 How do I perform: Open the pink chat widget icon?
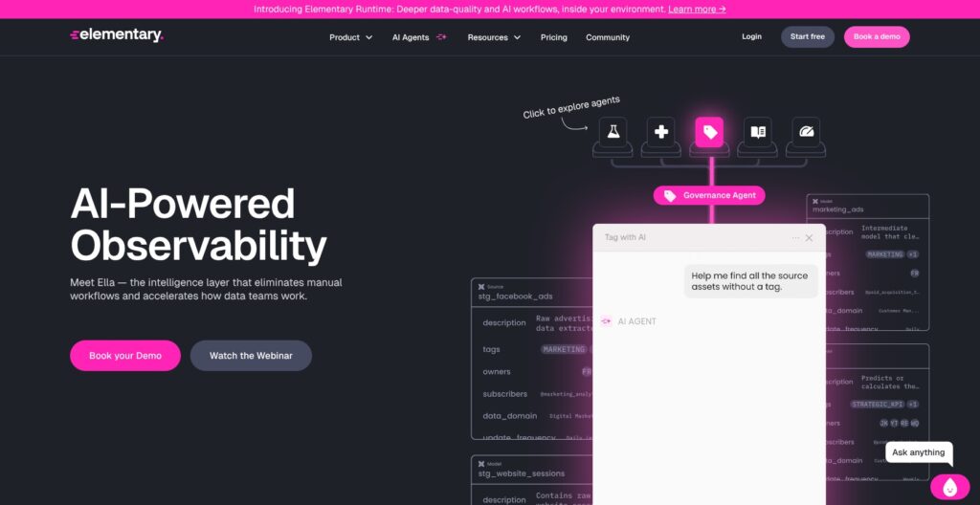tap(950, 487)
